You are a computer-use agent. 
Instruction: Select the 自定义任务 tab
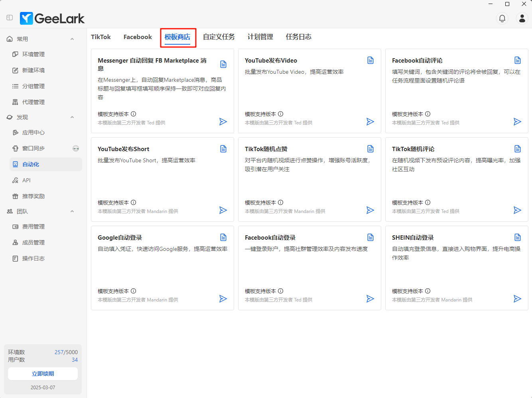[x=219, y=37]
